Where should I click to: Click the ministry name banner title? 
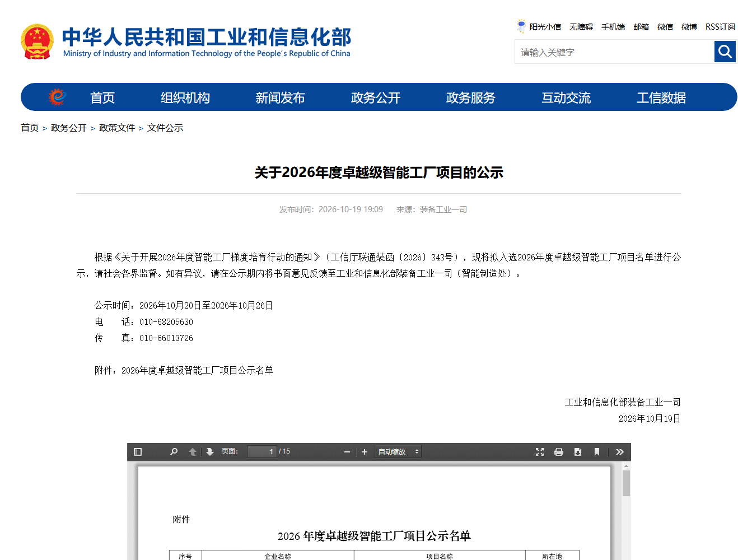(207, 42)
